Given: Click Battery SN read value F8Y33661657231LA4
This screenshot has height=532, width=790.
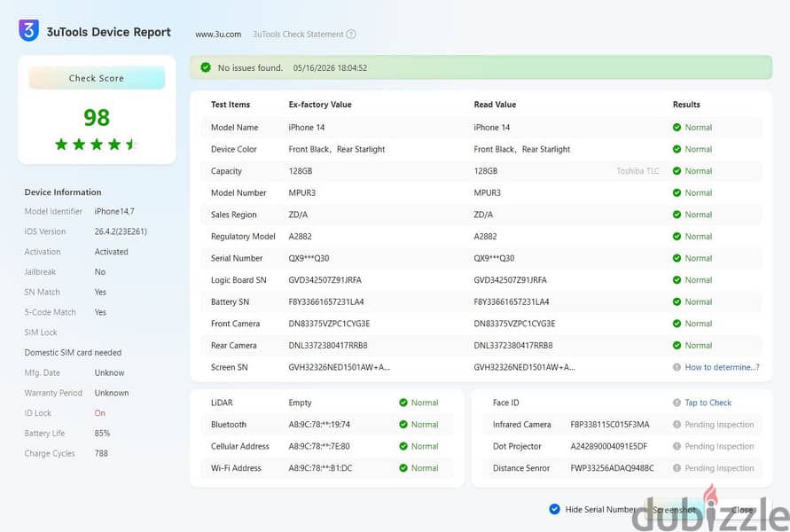Looking at the screenshot, I should (512, 301).
